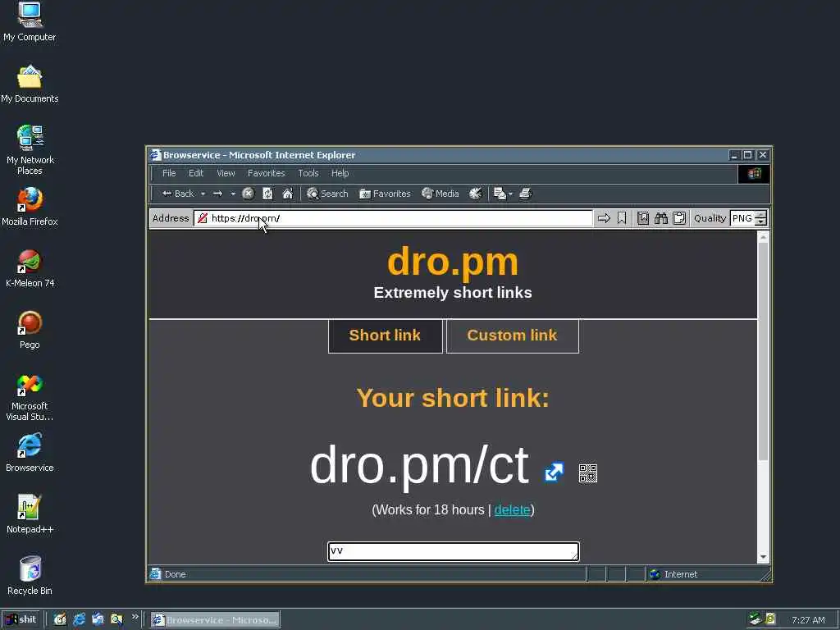Image resolution: width=840 pixels, height=630 pixels.
Task: Click the bookmark icon next to Go arrow
Action: (x=622, y=218)
